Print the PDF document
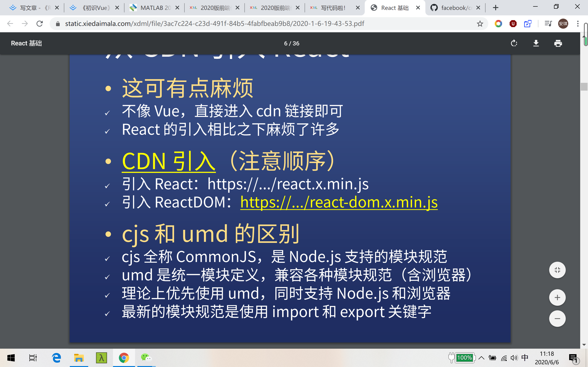 (x=558, y=43)
